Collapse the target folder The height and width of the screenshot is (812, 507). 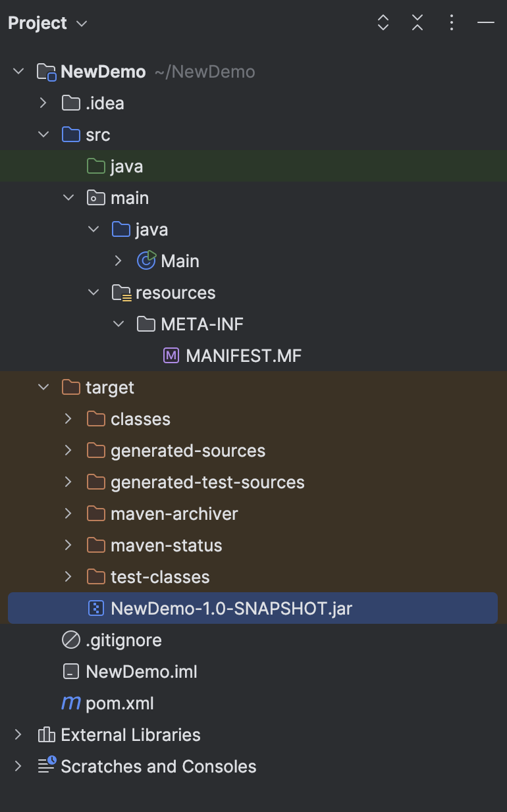43,387
